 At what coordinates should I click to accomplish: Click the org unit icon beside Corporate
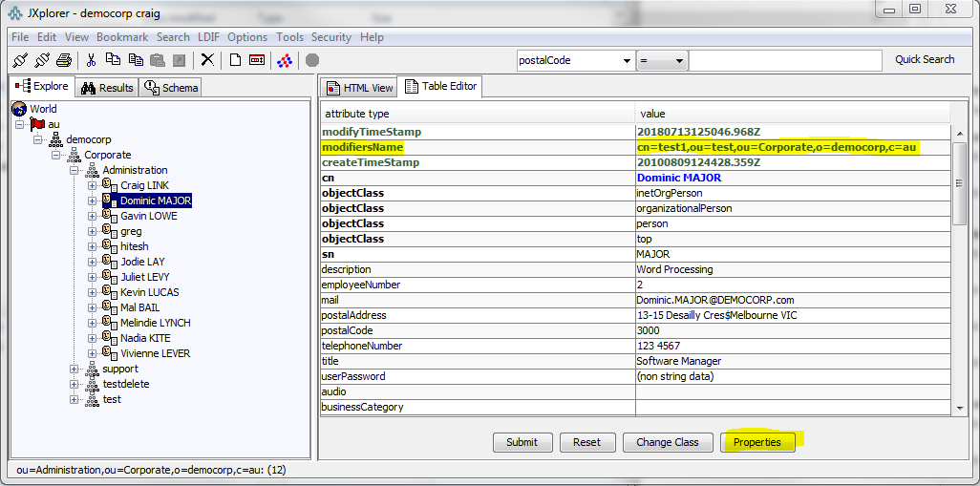75,155
